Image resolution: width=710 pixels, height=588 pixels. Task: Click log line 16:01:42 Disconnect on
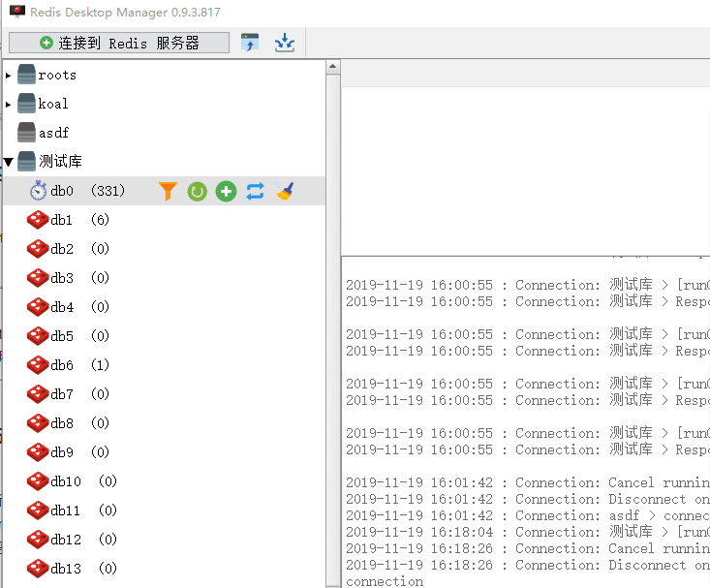(528, 499)
